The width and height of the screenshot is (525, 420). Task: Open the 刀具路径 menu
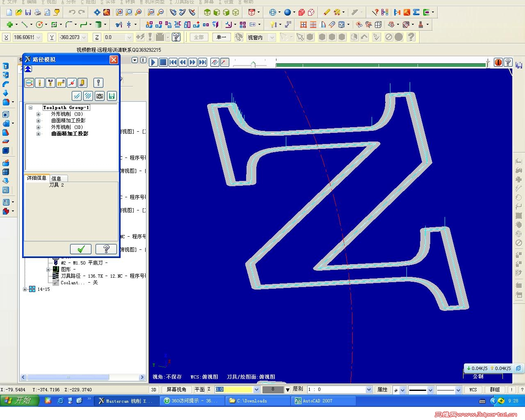pyautogui.click(x=181, y=2)
